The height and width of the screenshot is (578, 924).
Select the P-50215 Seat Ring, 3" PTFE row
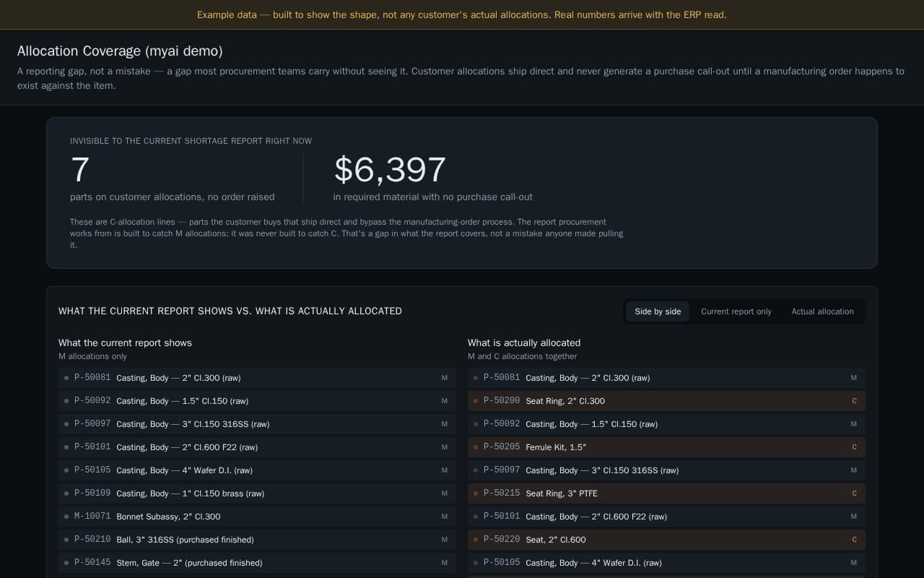[666, 493]
